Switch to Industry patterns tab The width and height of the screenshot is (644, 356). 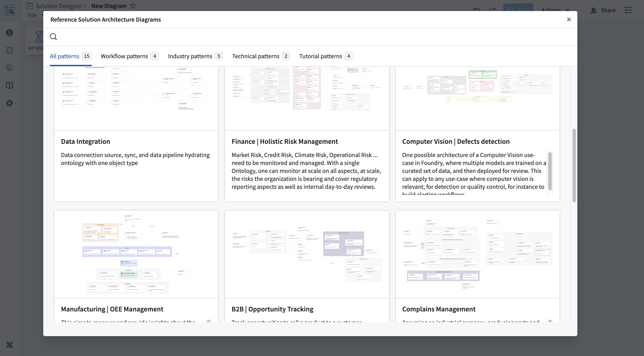click(195, 56)
